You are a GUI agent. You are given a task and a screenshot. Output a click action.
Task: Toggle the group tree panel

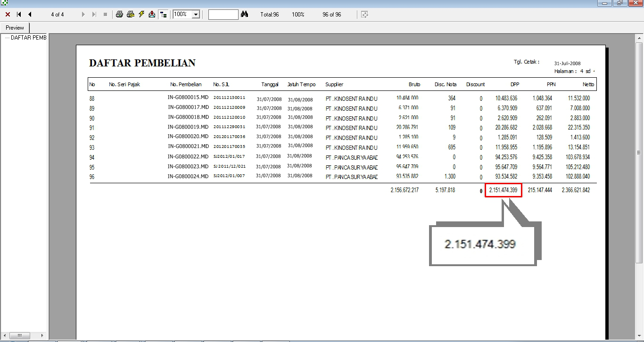click(164, 15)
